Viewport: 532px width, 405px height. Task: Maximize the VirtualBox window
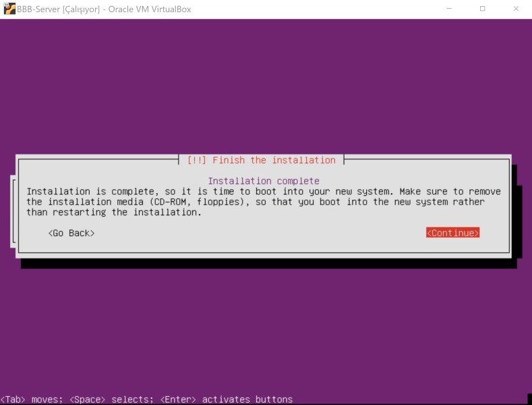tap(482, 9)
